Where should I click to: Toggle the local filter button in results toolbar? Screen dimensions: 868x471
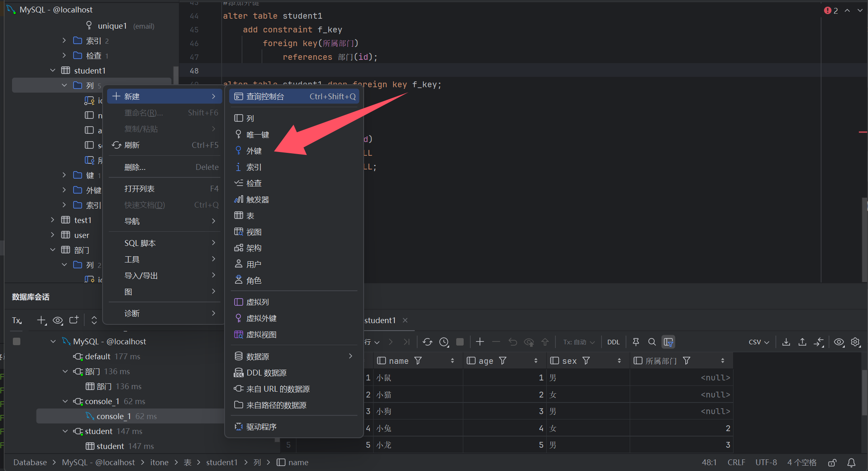[668, 342]
